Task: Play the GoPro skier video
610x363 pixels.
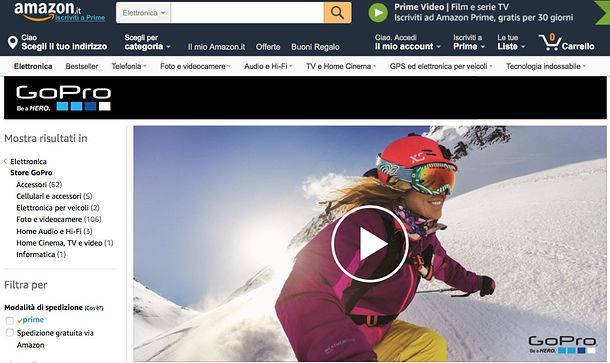Action: 369,243
